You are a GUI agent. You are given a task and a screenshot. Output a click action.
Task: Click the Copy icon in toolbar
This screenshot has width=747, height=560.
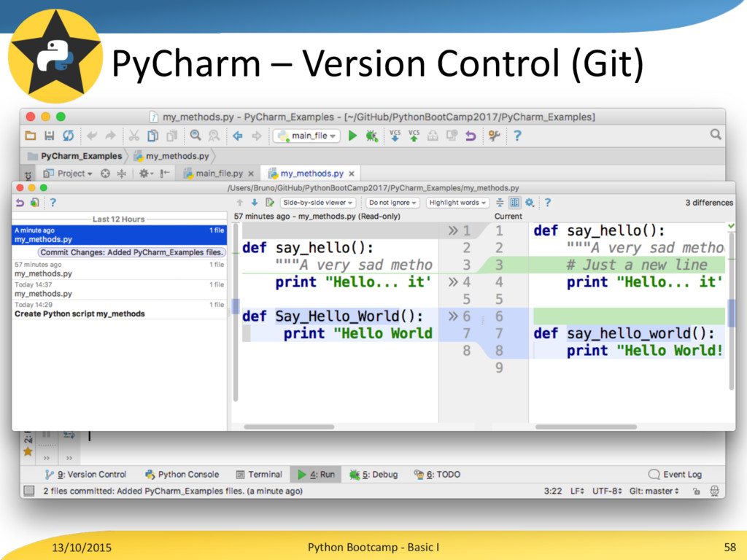pos(152,136)
